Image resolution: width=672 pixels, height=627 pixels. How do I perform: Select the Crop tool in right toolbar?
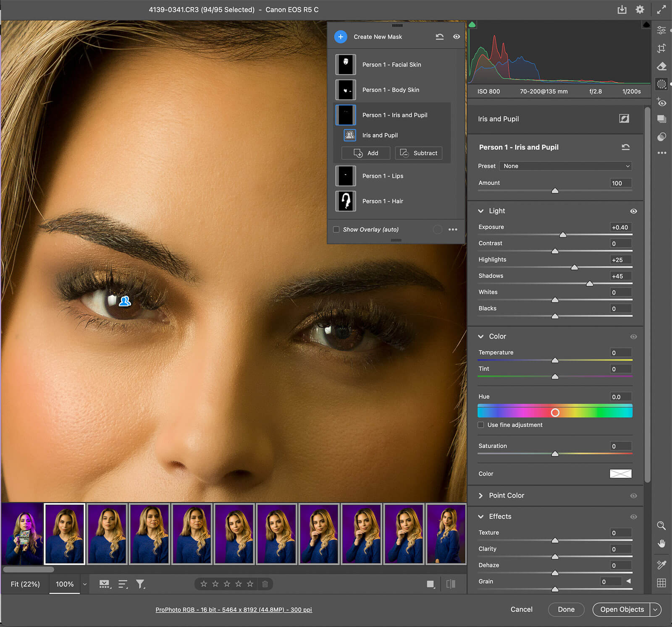(661, 48)
